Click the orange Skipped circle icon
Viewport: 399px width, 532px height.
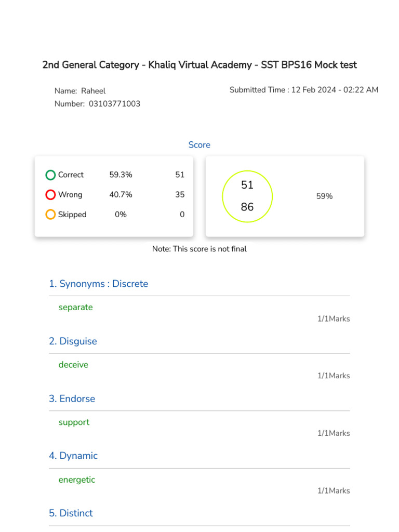point(50,215)
